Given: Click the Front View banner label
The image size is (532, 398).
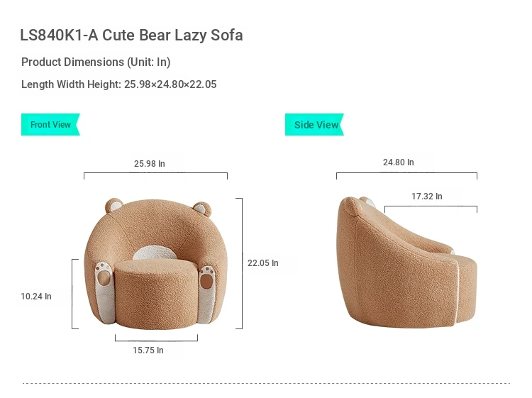Looking at the screenshot, I should point(50,125).
